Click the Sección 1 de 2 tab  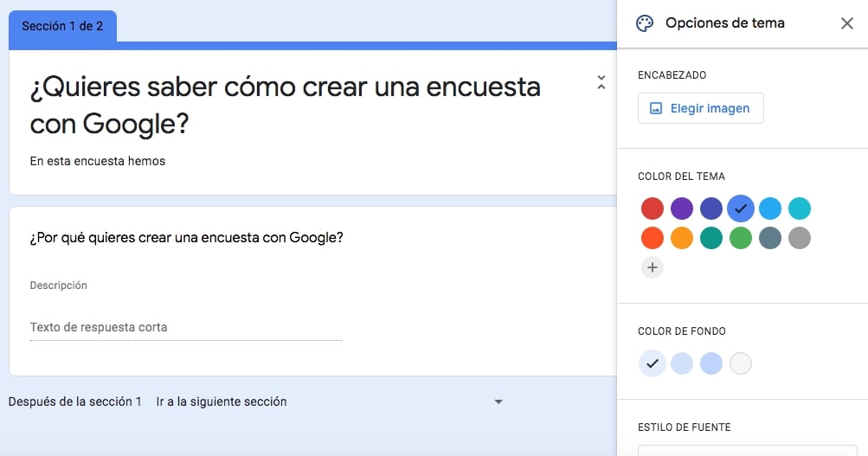[62, 26]
